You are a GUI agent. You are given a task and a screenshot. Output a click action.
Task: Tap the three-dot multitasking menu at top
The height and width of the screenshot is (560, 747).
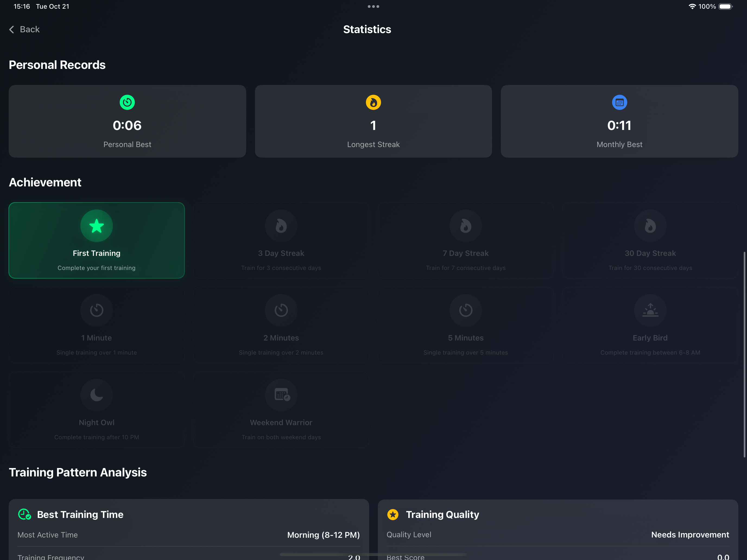(x=373, y=7)
